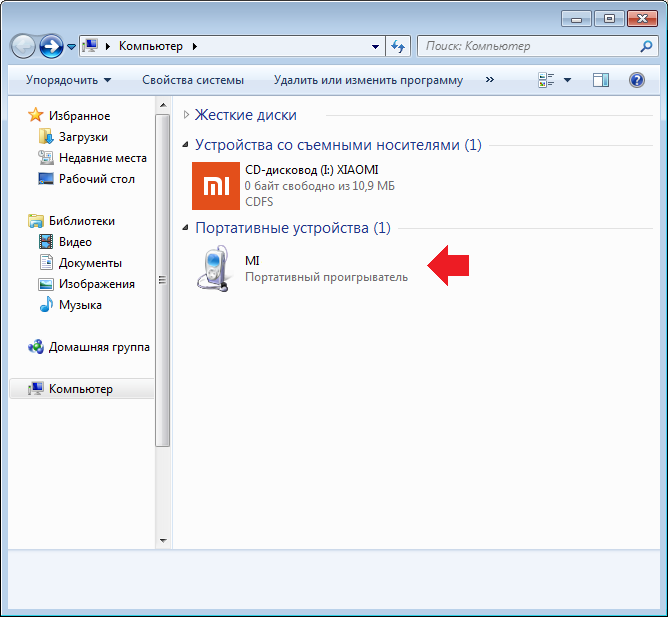Click the navigation pane scrollbar thumb
Image resolution: width=668 pixels, height=617 pixels.
162,280
